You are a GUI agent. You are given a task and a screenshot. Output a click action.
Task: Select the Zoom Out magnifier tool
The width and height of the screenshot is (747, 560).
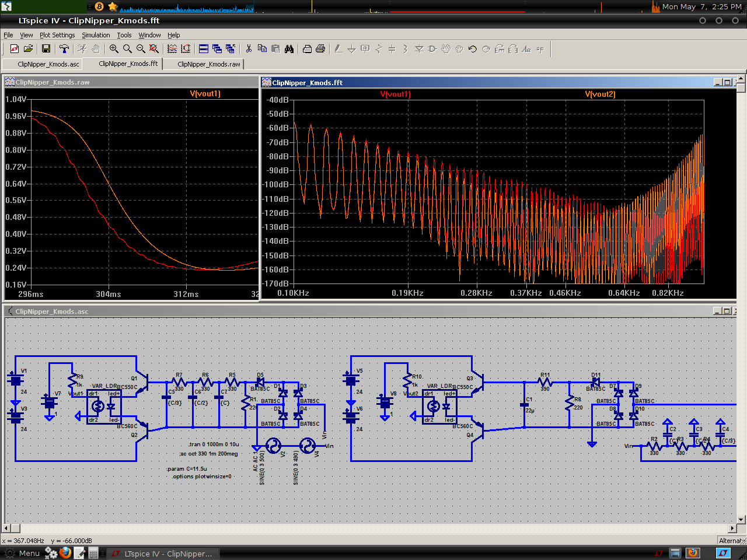pos(141,49)
